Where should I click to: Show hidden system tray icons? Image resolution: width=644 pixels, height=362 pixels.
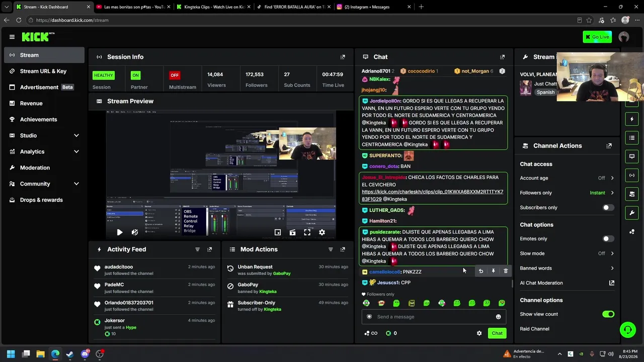(559, 354)
